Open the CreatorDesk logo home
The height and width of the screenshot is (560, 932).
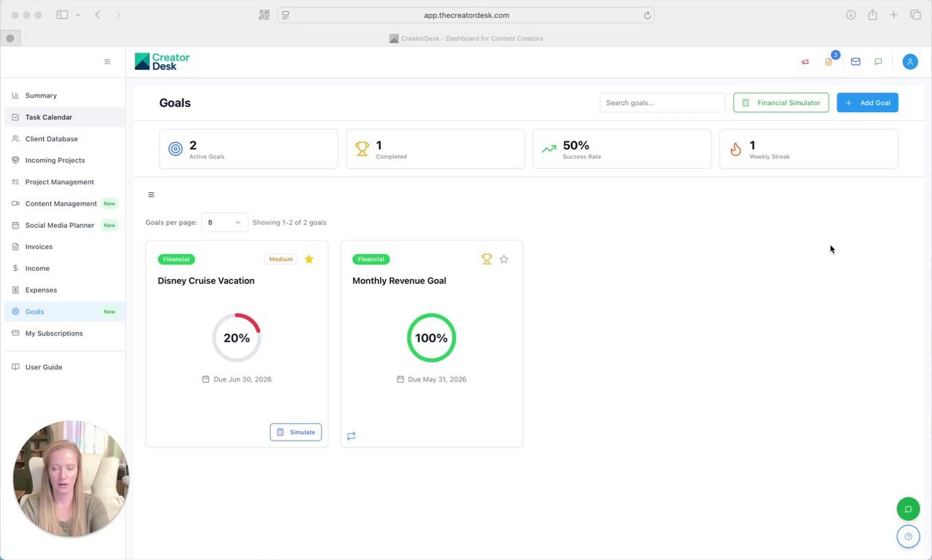point(162,62)
